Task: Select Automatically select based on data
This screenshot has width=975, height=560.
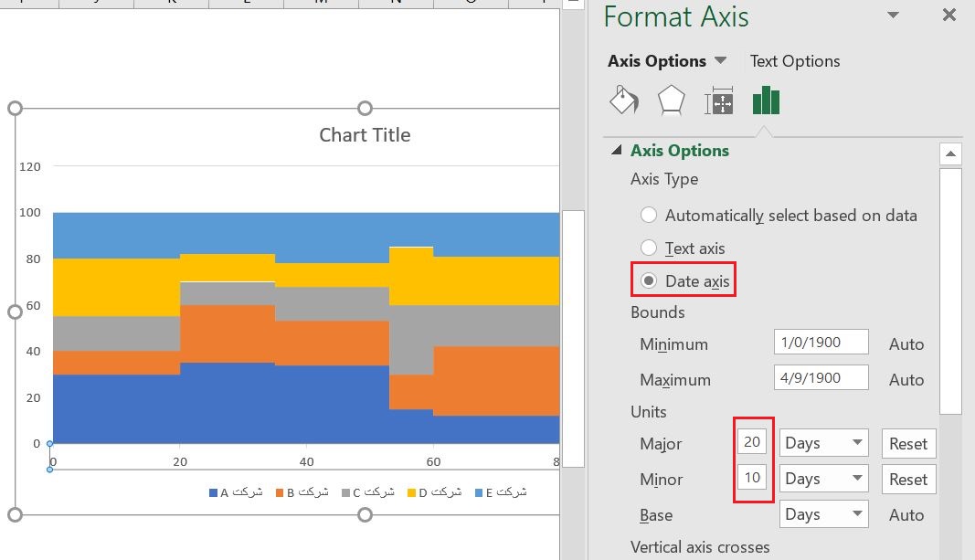Action: tap(649, 215)
